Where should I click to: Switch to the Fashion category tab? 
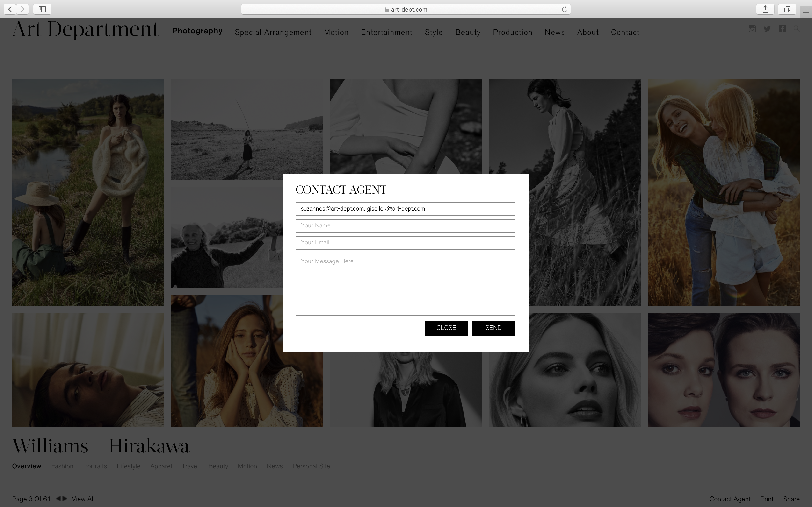point(62,466)
